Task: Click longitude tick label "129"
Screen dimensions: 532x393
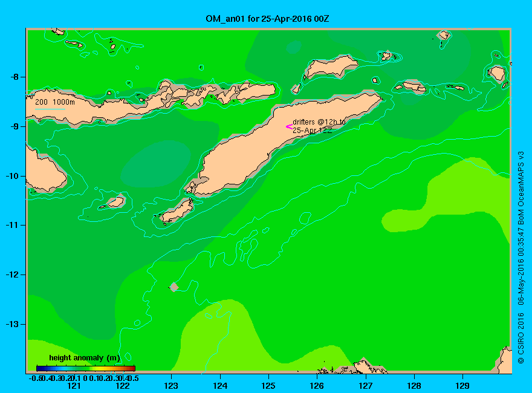Action: [462, 386]
